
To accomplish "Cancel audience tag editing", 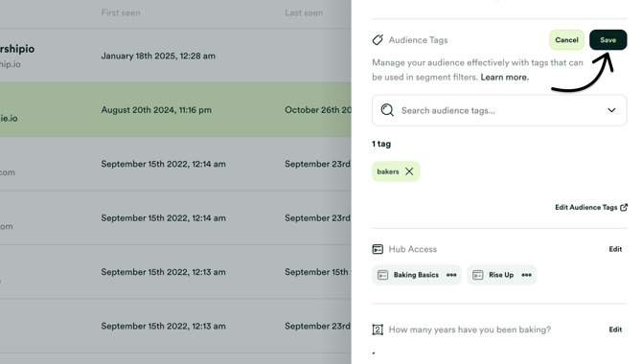I will pos(566,39).
